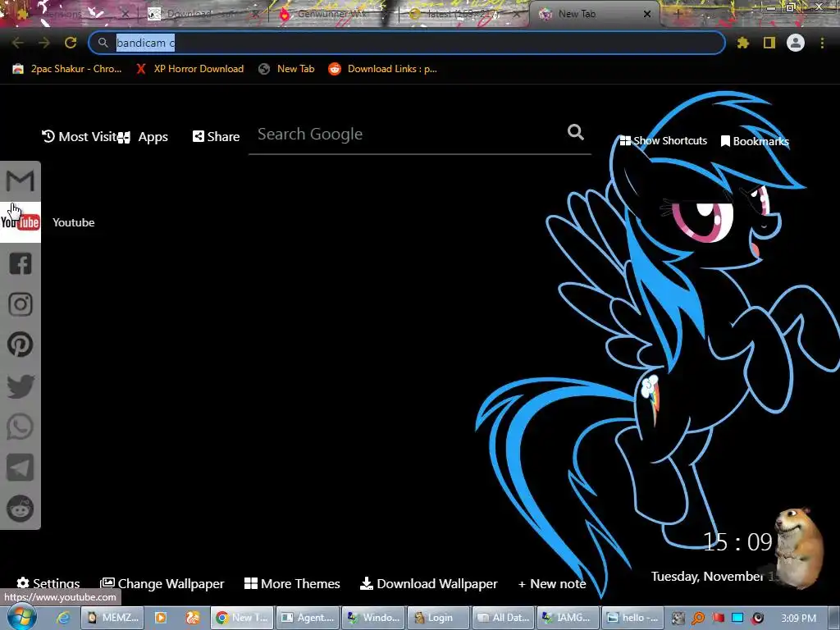Go forward using the forward arrow

click(44, 43)
